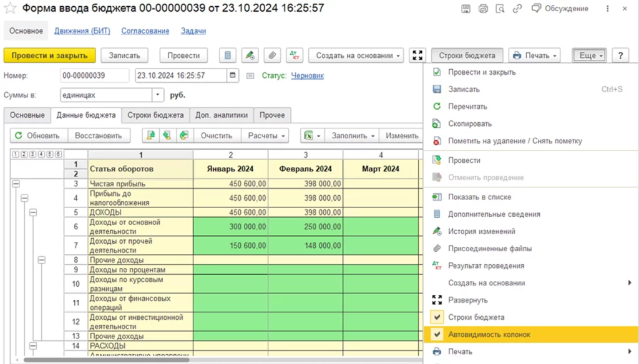This screenshot has height=364, width=639.
Task: Click the change history pencil icon in toolbar
Action: 250,55
